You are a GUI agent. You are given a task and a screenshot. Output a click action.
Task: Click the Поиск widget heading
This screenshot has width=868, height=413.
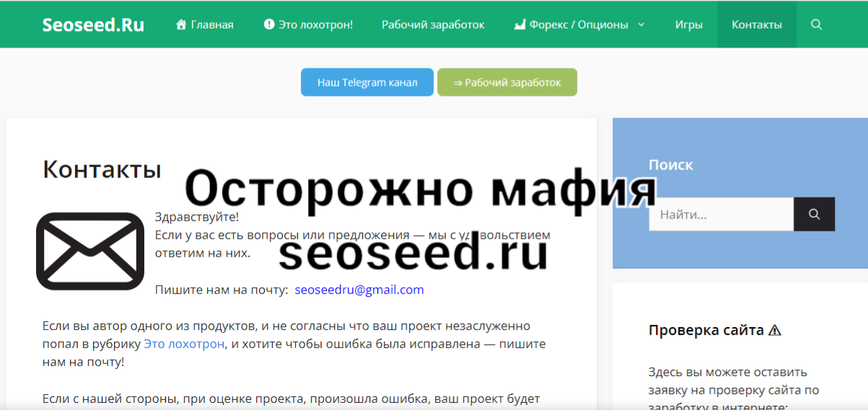(x=671, y=164)
